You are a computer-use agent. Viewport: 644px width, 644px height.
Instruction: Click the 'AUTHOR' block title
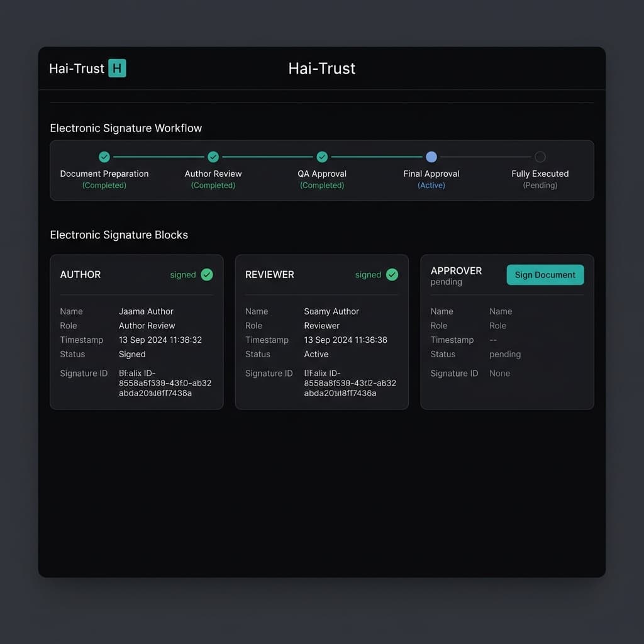pyautogui.click(x=80, y=275)
